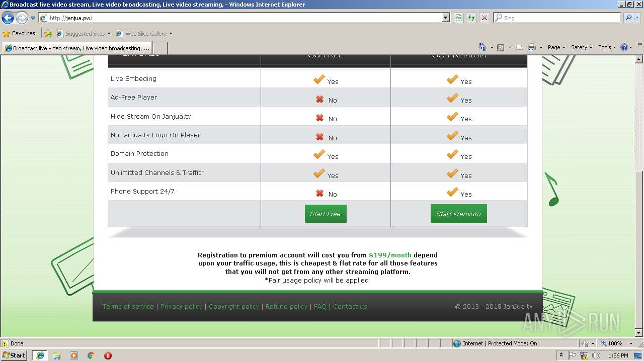644x362 pixels.
Task: Open the FAQ footer link
Action: click(x=320, y=306)
